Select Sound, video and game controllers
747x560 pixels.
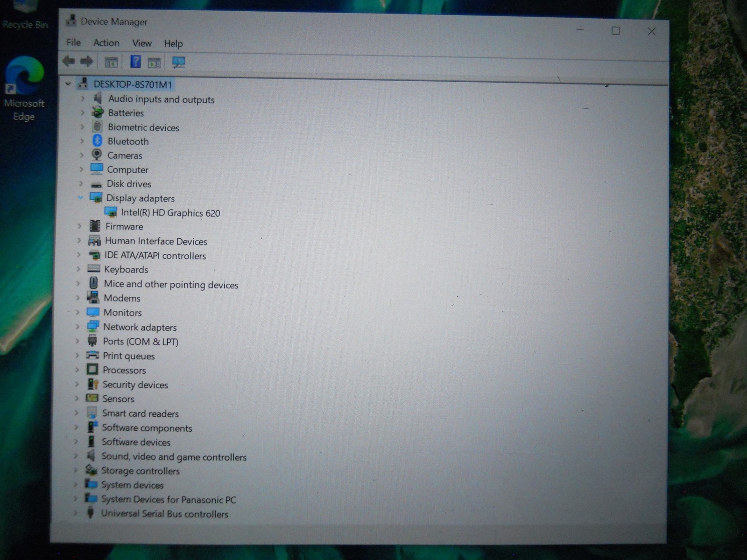pos(174,456)
